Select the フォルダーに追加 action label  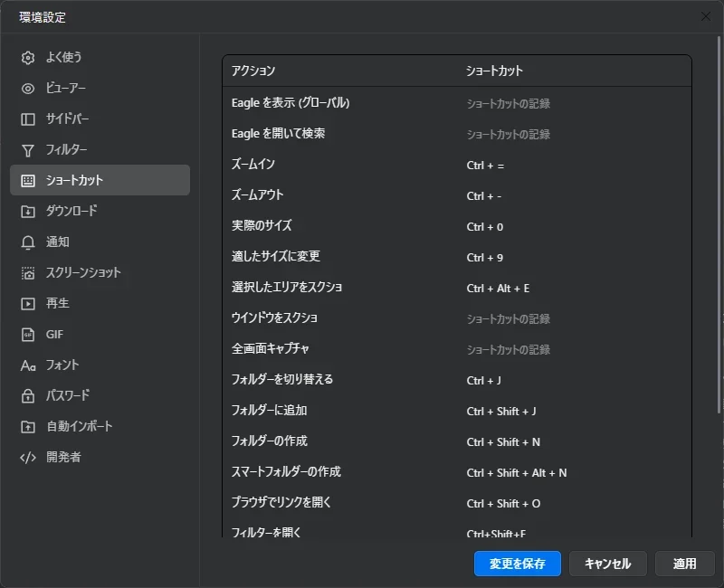click(269, 410)
